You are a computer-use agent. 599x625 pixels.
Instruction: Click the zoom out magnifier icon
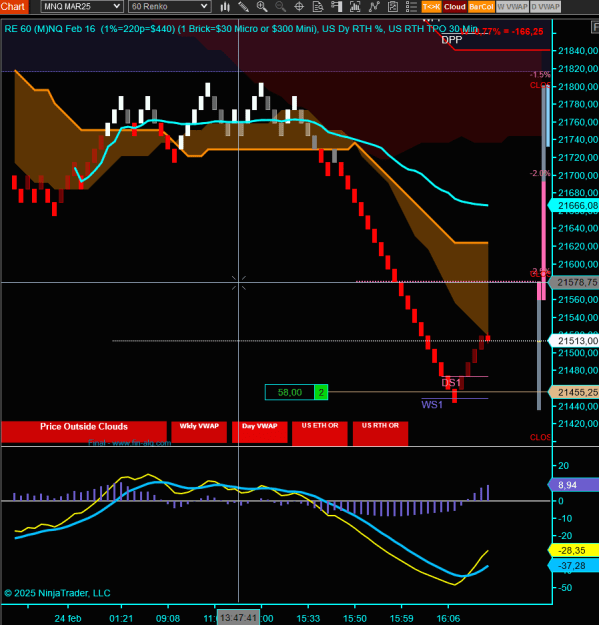coord(281,6)
